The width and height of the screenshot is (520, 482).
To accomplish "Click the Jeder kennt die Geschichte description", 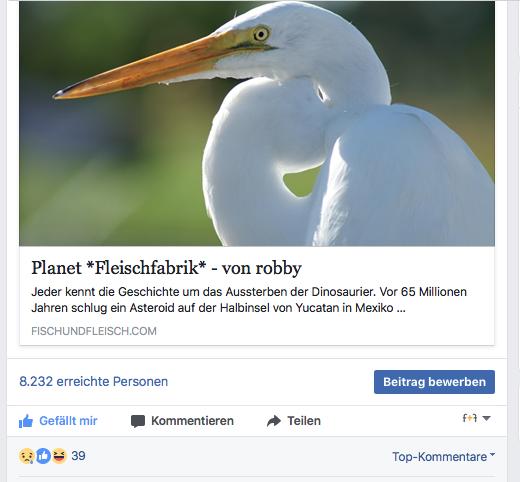I will 249,300.
